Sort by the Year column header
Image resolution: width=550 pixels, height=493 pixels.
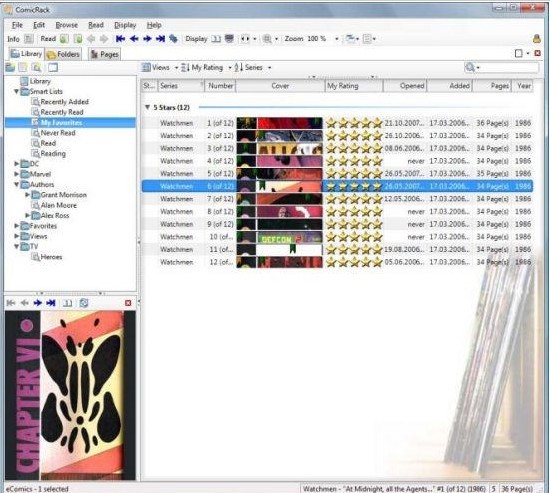pyautogui.click(x=523, y=86)
